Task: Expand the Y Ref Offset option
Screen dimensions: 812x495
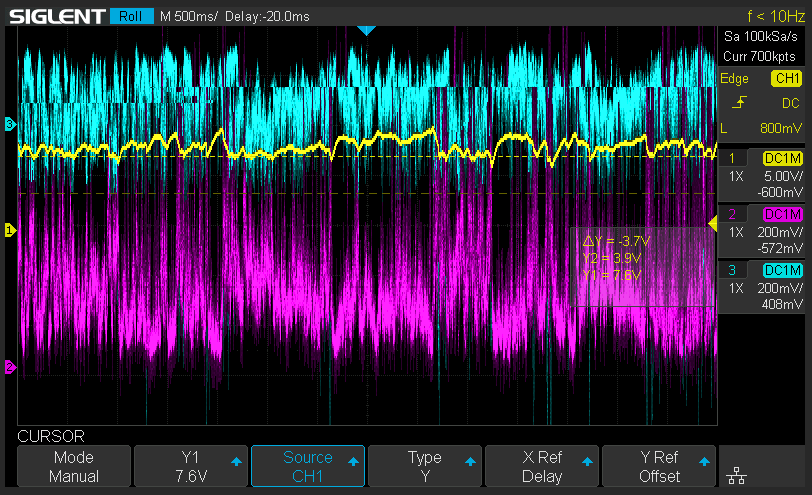Action: coord(659,466)
